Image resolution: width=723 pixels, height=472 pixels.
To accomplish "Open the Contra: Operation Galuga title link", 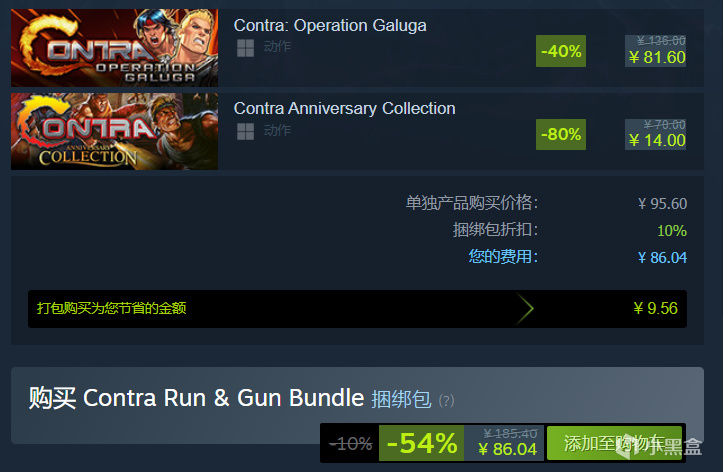I will click(x=330, y=25).
